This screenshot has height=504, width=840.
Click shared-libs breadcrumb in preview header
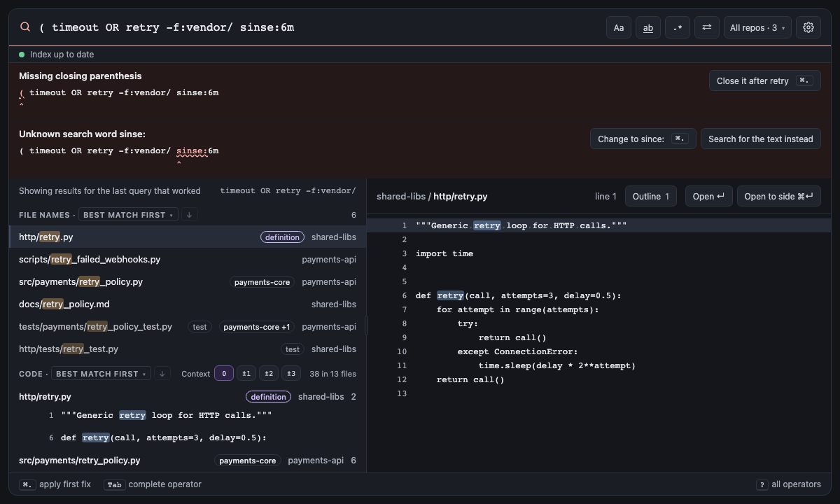[x=401, y=197]
